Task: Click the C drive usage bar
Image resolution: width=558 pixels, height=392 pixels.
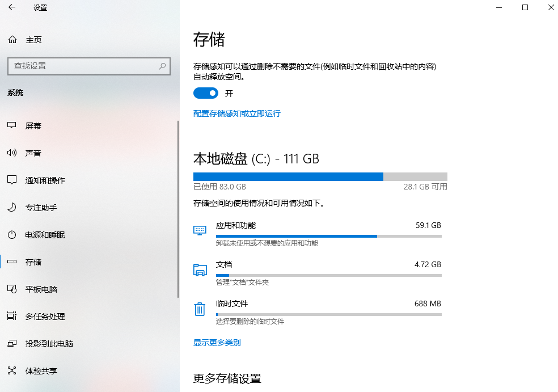Action: [x=320, y=176]
